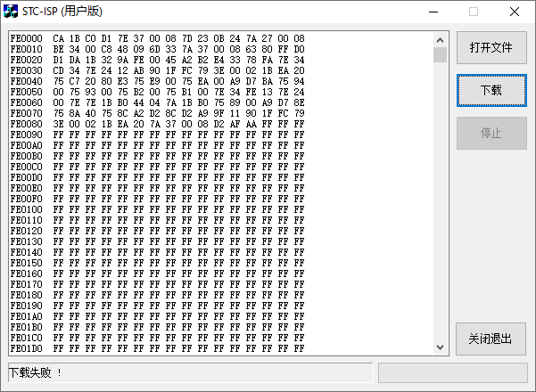
Task: Select address FE0020 row label
Action: [27, 60]
